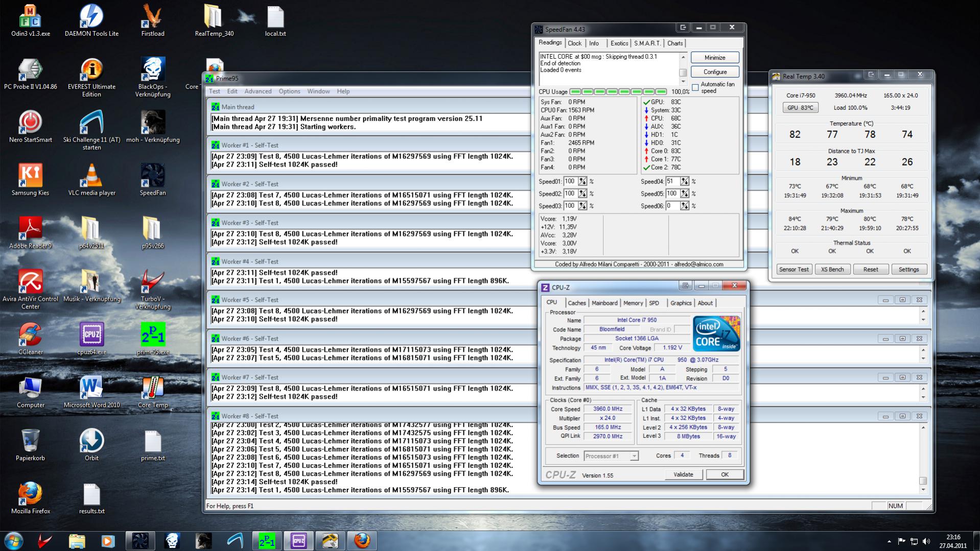
Task: Launch DAEMON Tools Lite desktop icon
Action: (91, 20)
